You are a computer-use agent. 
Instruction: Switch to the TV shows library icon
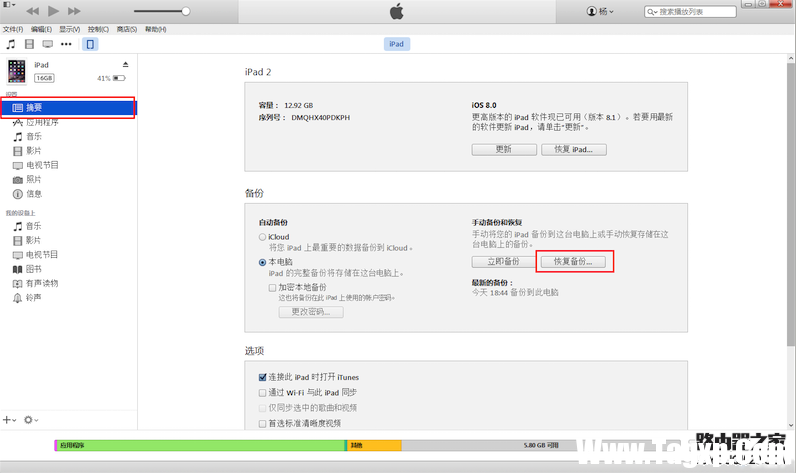click(48, 44)
